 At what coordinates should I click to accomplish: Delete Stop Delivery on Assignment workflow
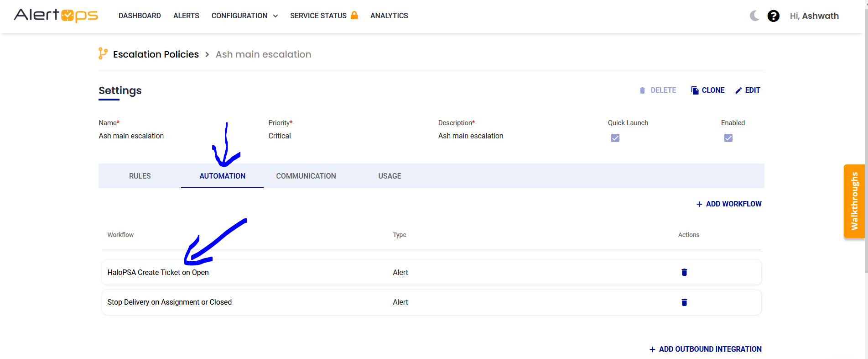[684, 302]
